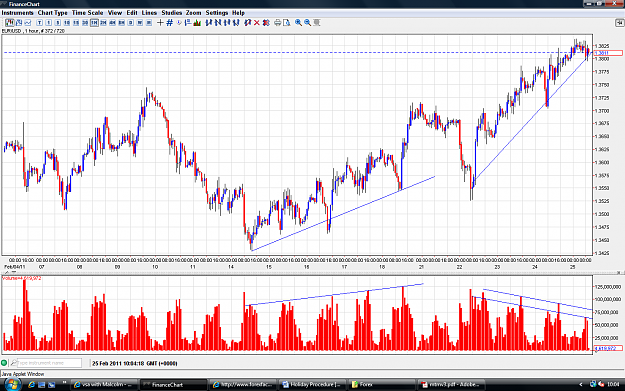Click the 25 Feb 2011 GMT timestamp
This screenshot has height=391, width=625.
[x=135, y=363]
